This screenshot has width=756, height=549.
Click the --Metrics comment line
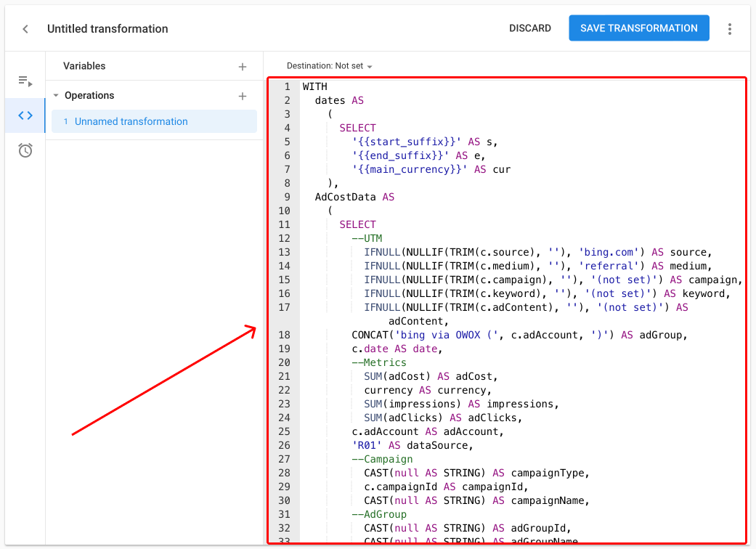click(x=379, y=362)
